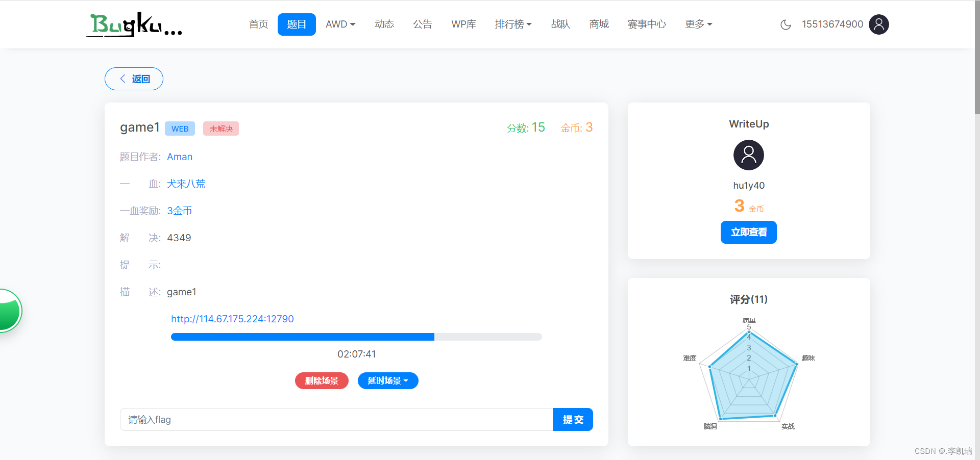Click the WriteUp author name hu1y40
This screenshot has height=460, width=980.
pos(749,186)
